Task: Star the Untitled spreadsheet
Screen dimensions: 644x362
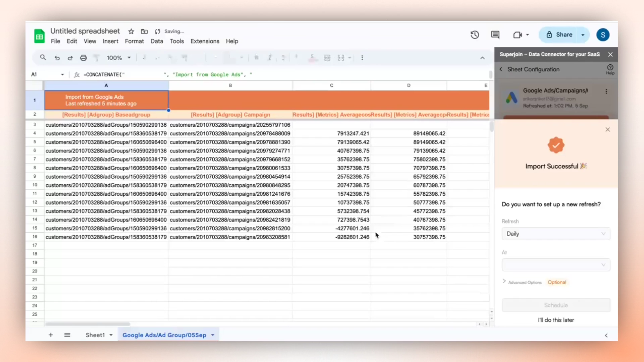Action: coord(131,32)
